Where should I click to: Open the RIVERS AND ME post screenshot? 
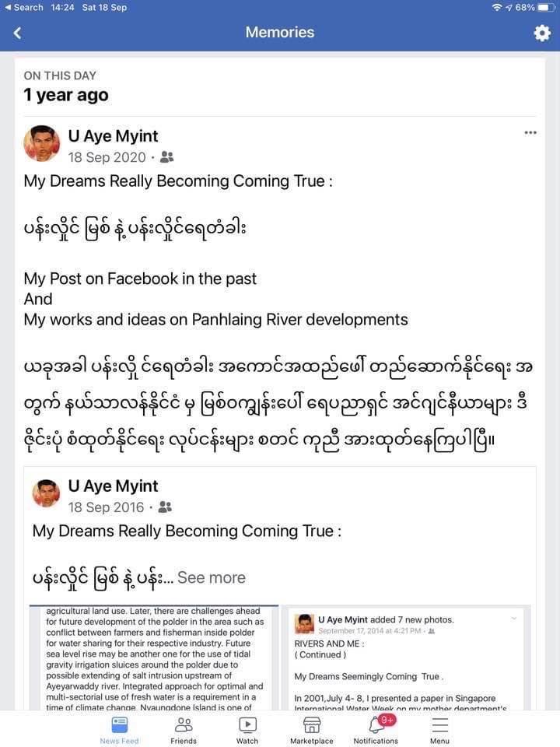point(405,658)
